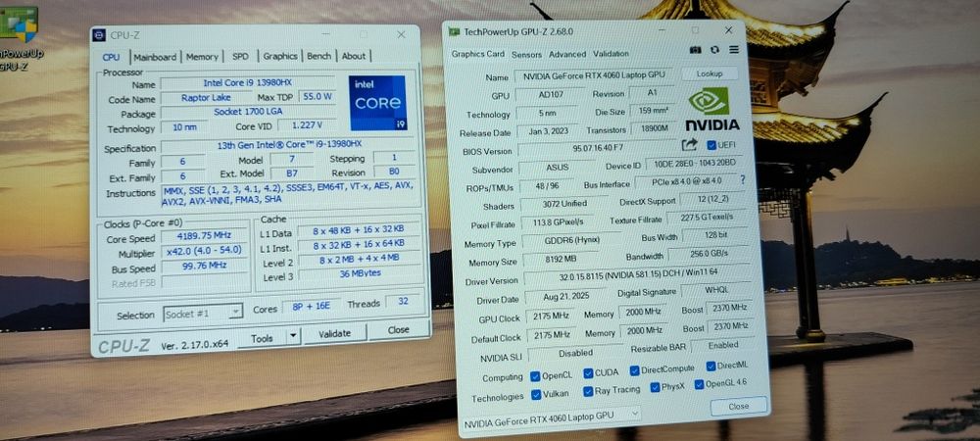
Task: Select the CPU tab in CPU-Z
Action: pos(112,57)
